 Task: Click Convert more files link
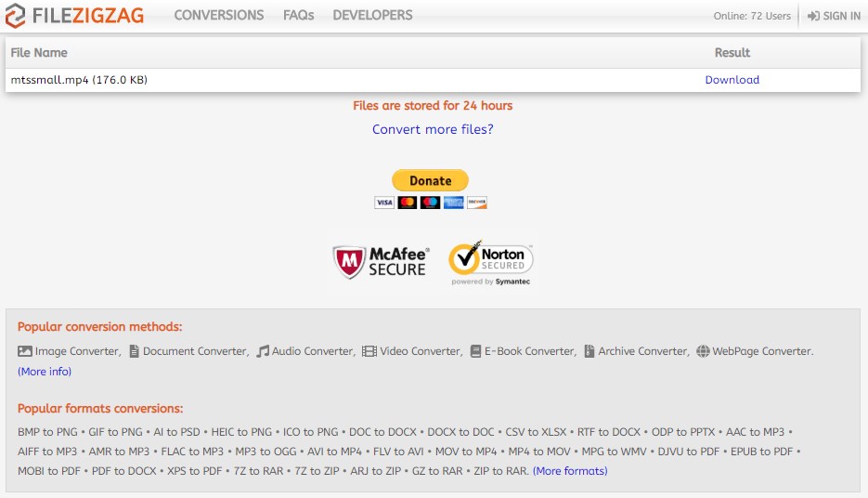[x=433, y=129]
